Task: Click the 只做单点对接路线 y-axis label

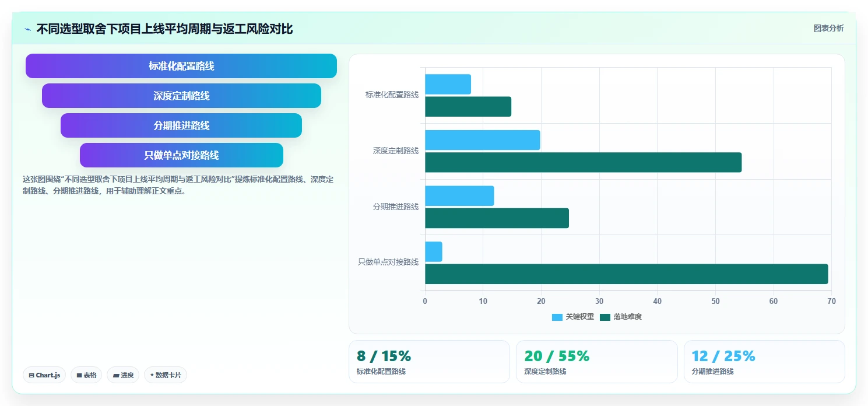Action: [x=388, y=262]
